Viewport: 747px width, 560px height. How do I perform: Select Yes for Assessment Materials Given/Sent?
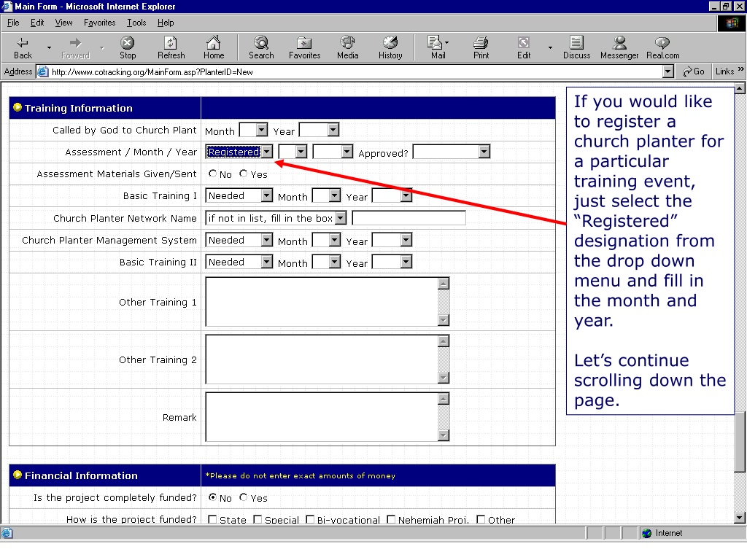click(x=244, y=174)
